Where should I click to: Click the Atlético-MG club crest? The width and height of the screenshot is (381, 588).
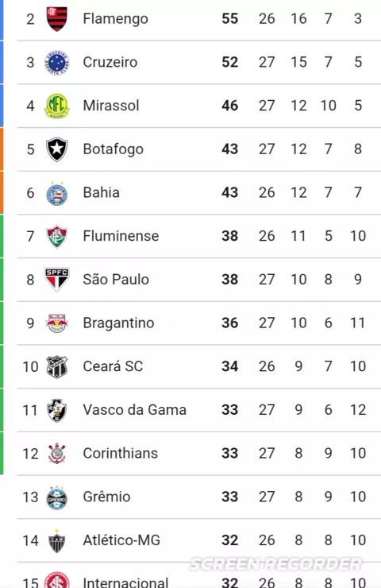(57, 541)
